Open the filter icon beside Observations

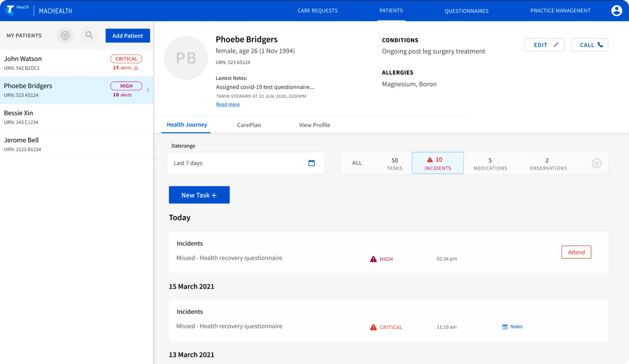coord(597,163)
